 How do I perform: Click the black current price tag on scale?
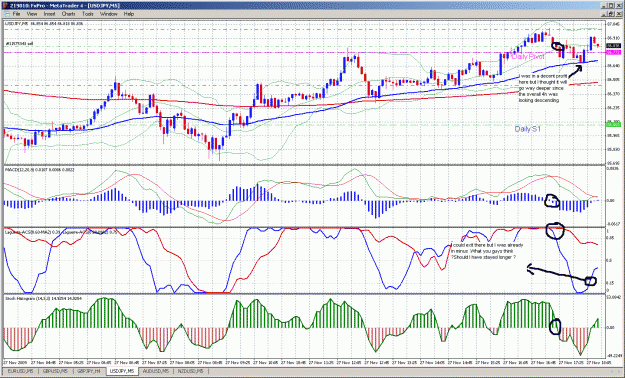point(613,46)
